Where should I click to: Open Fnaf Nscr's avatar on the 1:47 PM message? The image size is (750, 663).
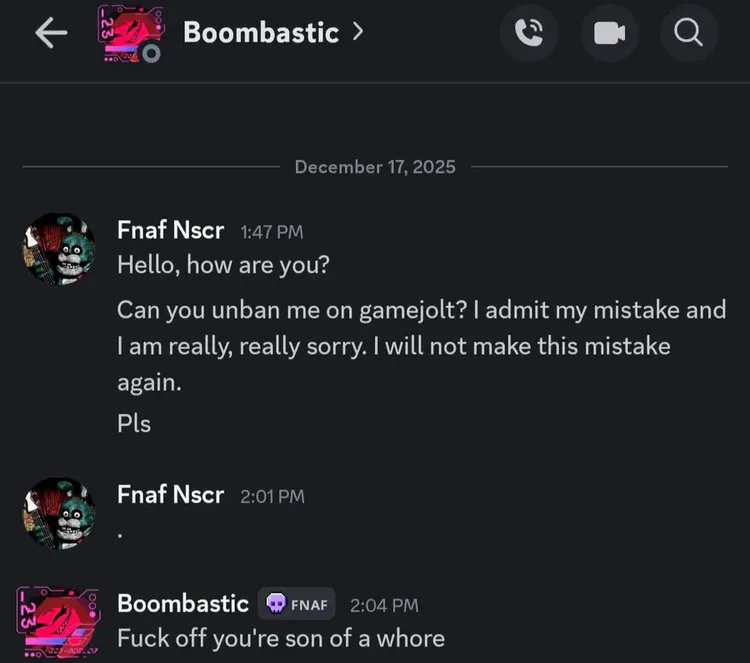58,248
